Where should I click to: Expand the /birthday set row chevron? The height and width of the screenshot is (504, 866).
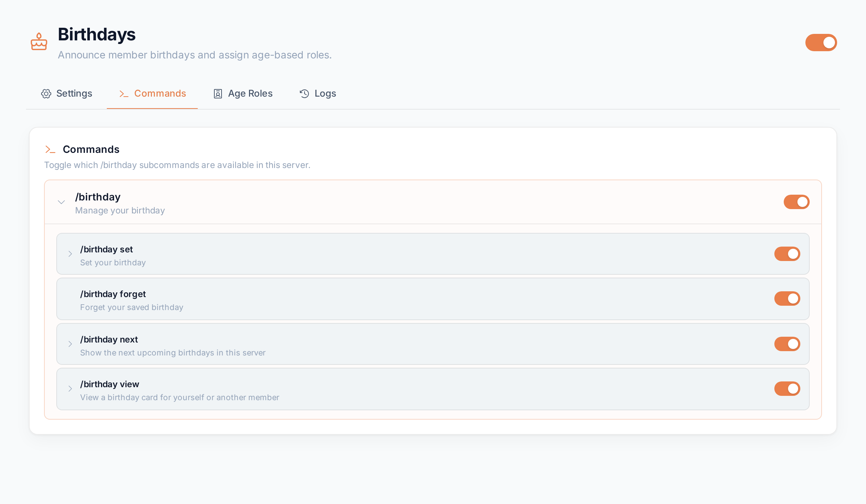click(70, 254)
